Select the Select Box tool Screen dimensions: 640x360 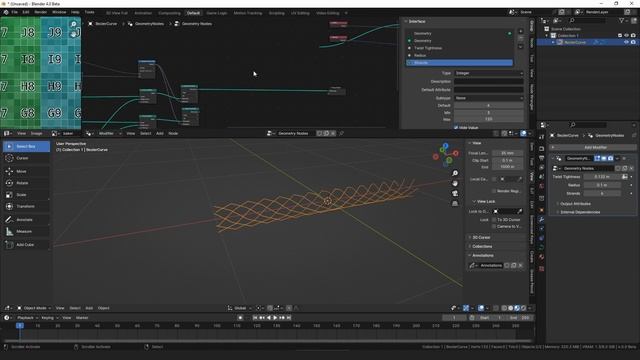pyautogui.click(x=27, y=146)
